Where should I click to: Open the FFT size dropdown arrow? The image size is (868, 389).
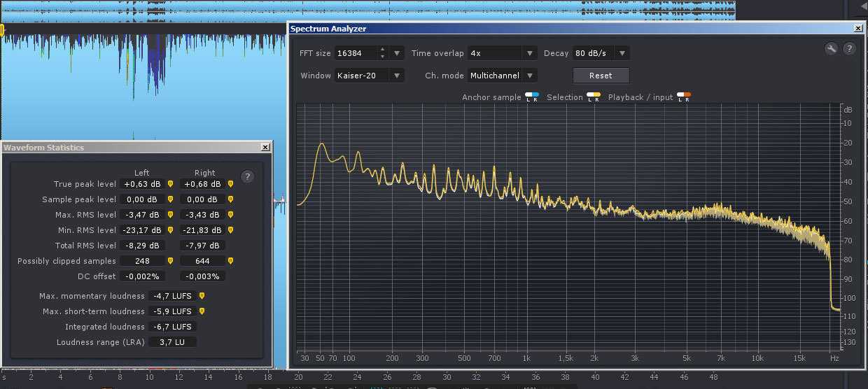[398, 53]
